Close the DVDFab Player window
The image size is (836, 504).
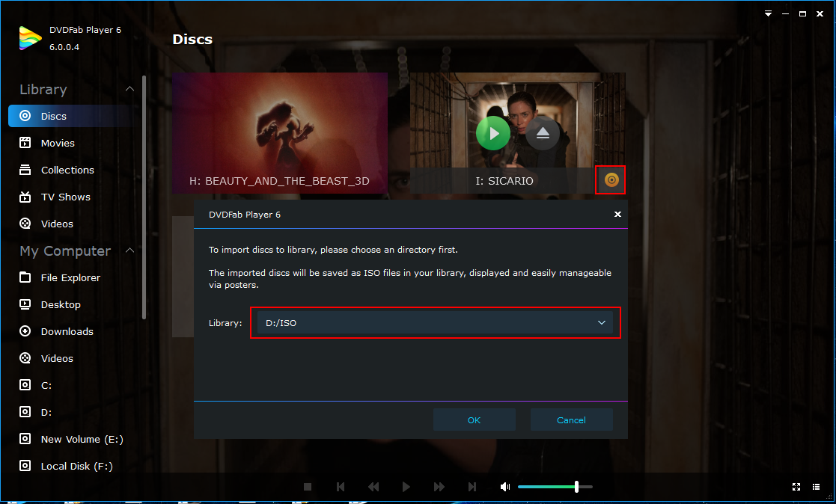coord(820,14)
